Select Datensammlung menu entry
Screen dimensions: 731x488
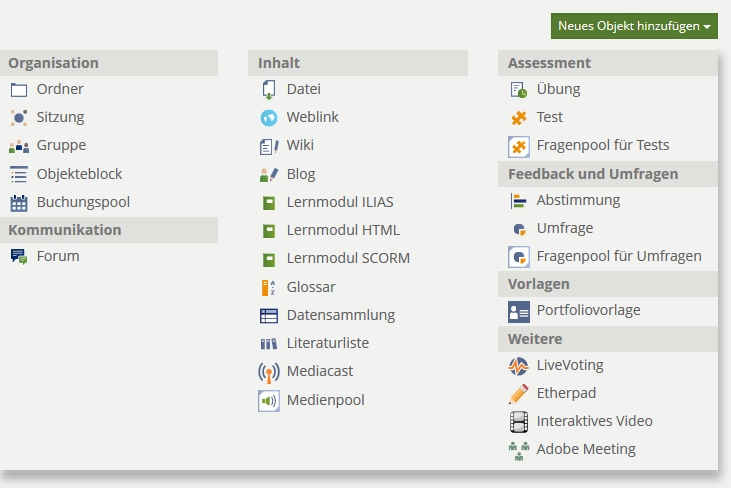tap(340, 315)
